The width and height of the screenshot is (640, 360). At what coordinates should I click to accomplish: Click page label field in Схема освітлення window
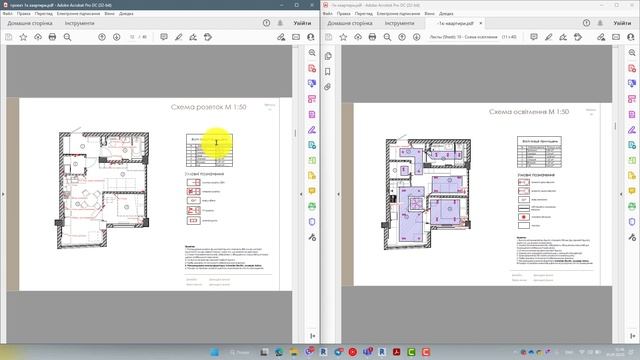pyautogui.click(x=463, y=37)
